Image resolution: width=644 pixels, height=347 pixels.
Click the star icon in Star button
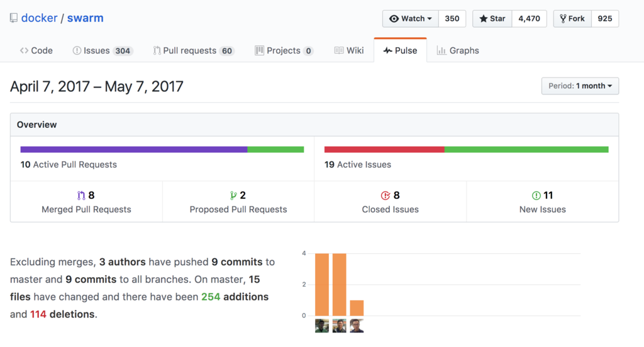tap(483, 18)
